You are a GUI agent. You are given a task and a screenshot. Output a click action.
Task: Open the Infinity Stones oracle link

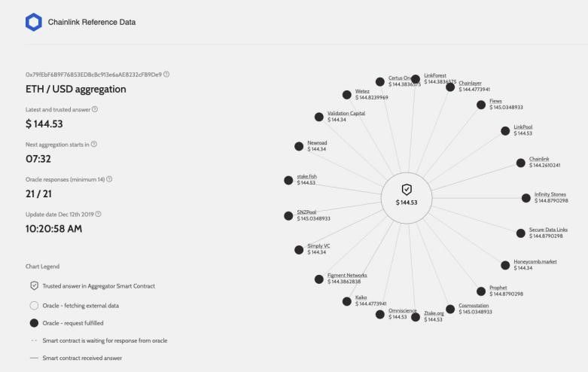550,194
